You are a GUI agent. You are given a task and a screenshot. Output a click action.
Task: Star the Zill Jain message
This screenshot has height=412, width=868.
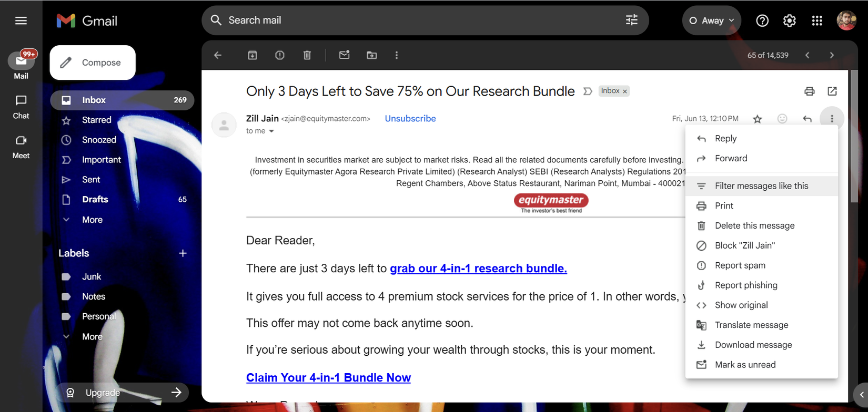[758, 119]
